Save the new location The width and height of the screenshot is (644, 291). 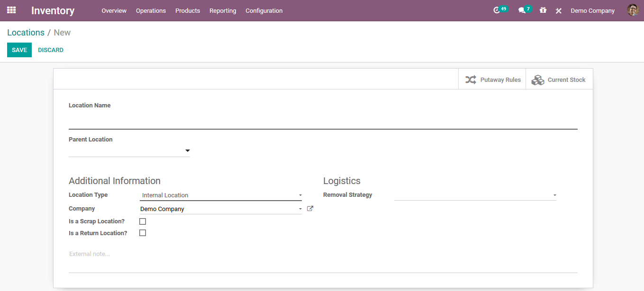pyautogui.click(x=19, y=50)
